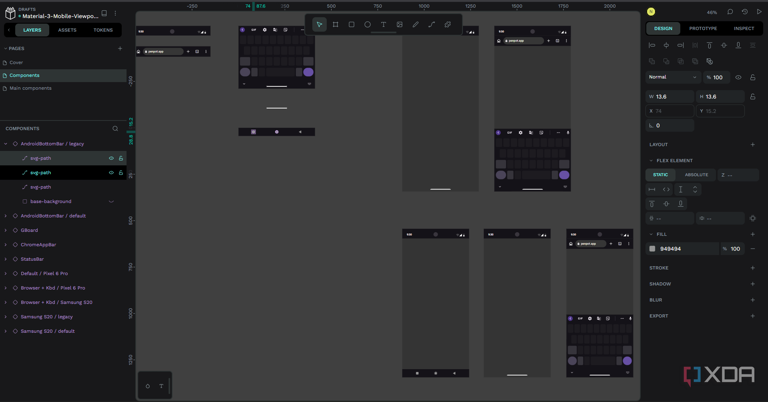Viewport: 768px width, 402px height.
Task: Select the Image insert tool
Action: [x=399, y=24]
